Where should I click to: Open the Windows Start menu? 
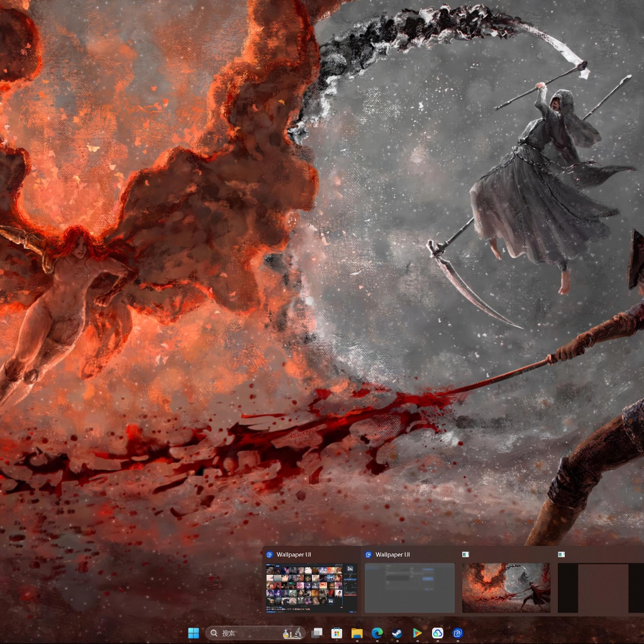coord(193,633)
